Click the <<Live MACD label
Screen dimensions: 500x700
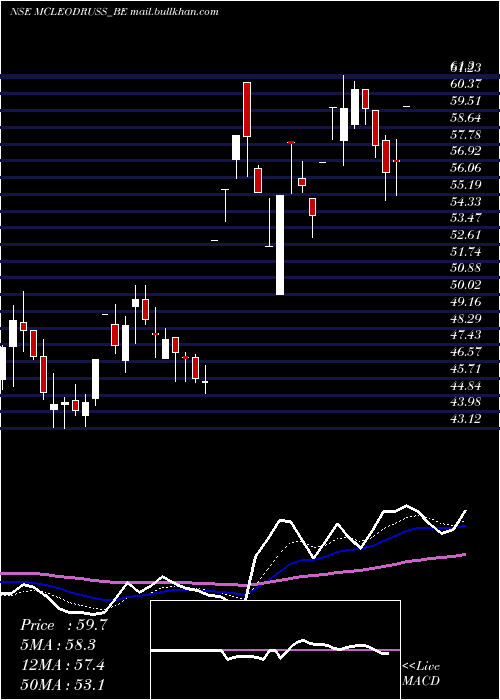421,673
